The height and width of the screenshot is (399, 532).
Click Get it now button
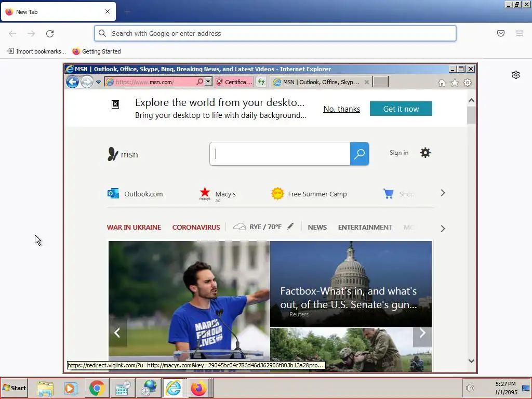tap(401, 109)
